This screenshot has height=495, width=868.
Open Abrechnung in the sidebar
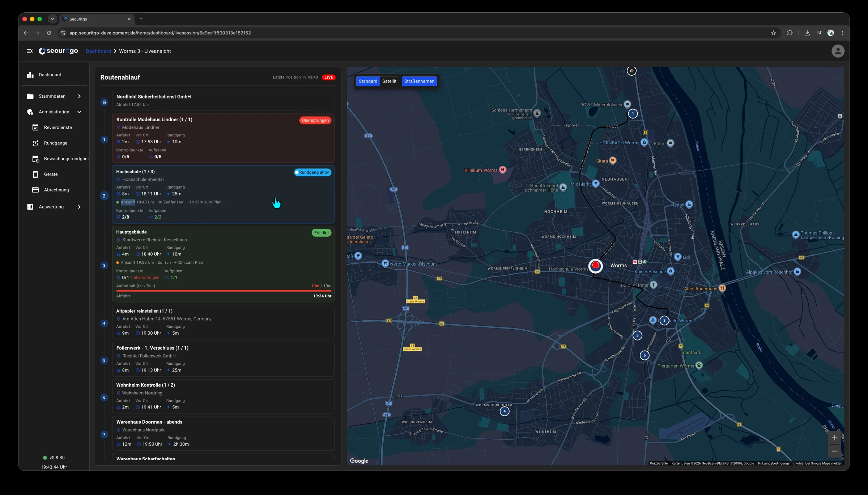[56, 190]
